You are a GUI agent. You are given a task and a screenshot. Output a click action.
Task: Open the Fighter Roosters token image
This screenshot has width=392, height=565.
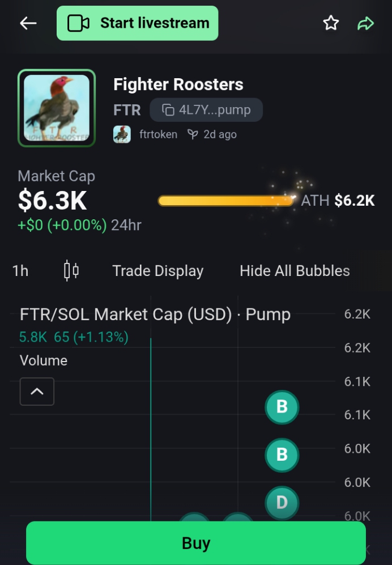click(57, 108)
